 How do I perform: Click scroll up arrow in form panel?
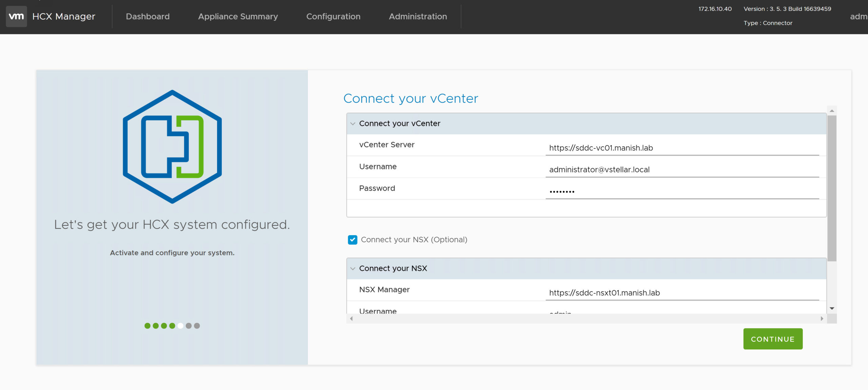click(x=832, y=111)
